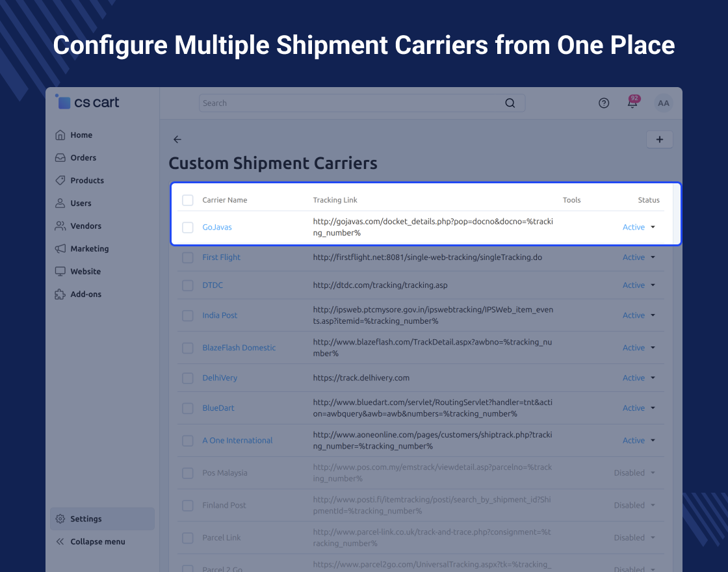Check the Parcel Link row checkbox
This screenshot has height=572, width=728.
point(188,538)
